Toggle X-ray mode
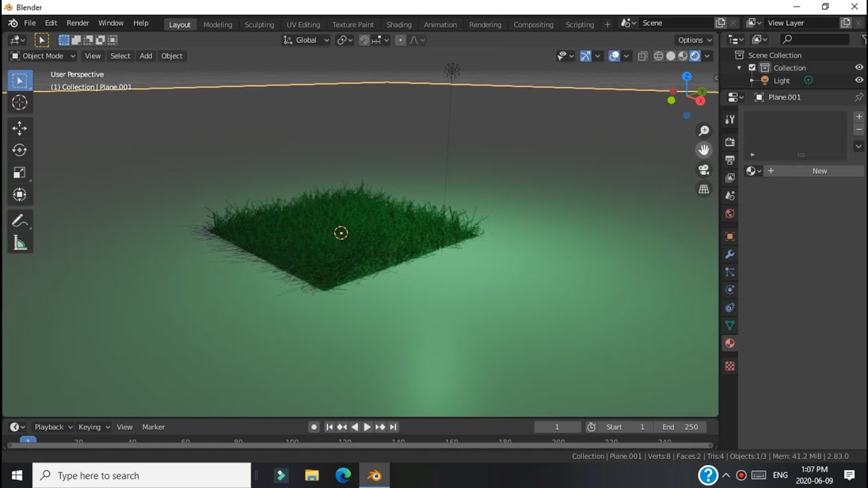The height and width of the screenshot is (488, 868). (642, 56)
